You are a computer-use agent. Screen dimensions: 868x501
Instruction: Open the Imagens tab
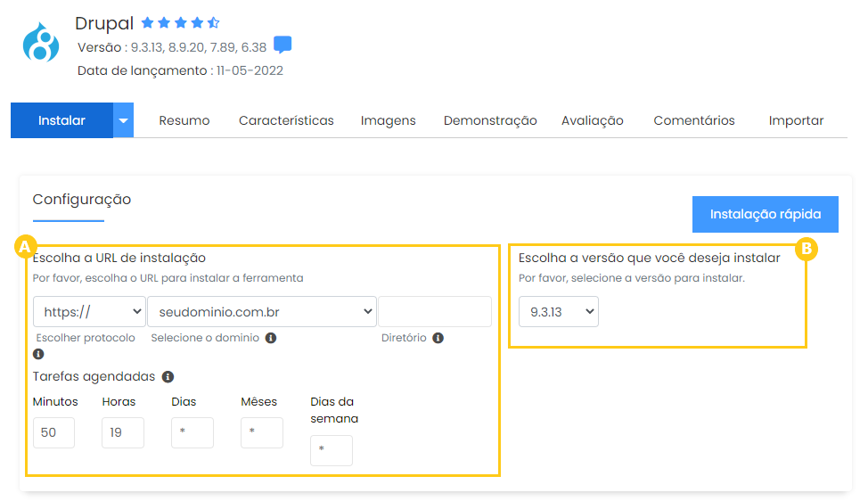(x=388, y=120)
